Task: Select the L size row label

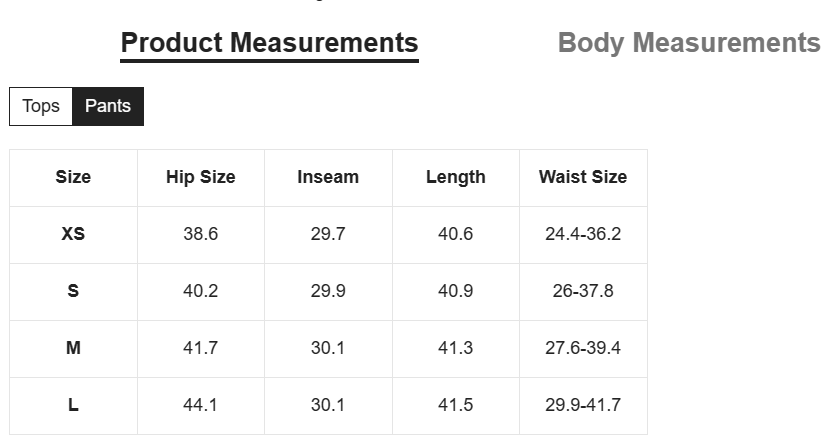Action: (73, 405)
